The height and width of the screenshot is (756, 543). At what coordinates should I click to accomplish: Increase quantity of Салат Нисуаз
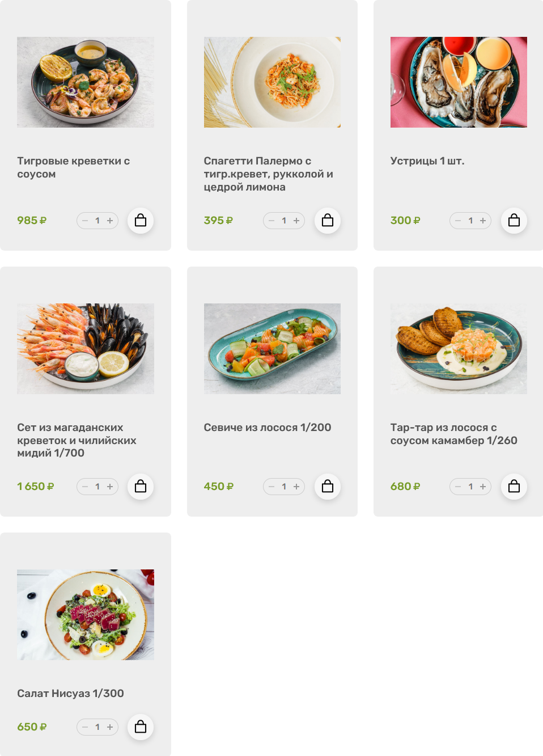[110, 727]
